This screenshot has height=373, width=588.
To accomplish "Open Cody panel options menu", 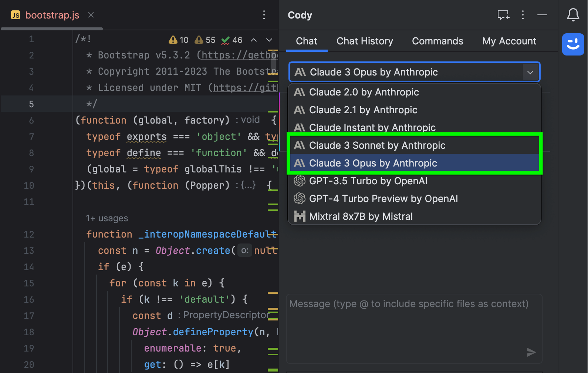I will 523,15.
